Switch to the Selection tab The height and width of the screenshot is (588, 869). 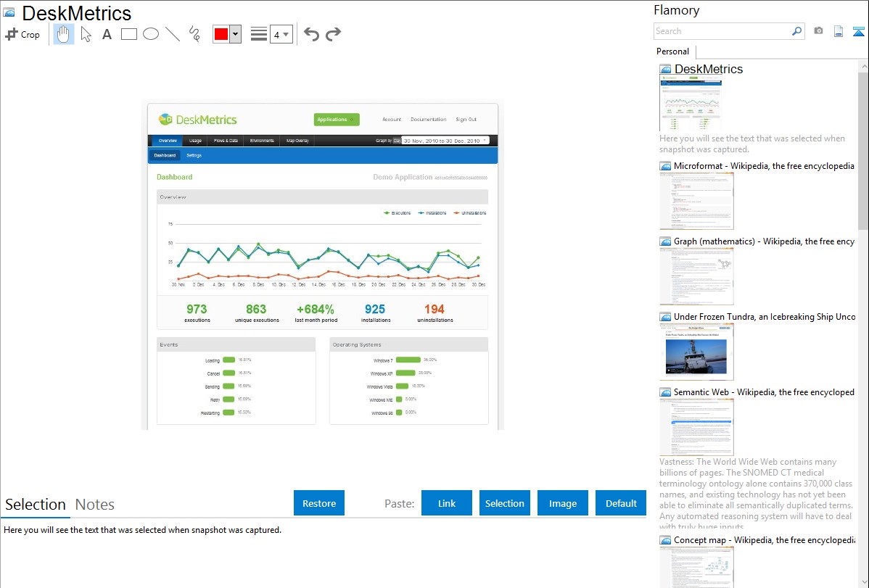[36, 505]
